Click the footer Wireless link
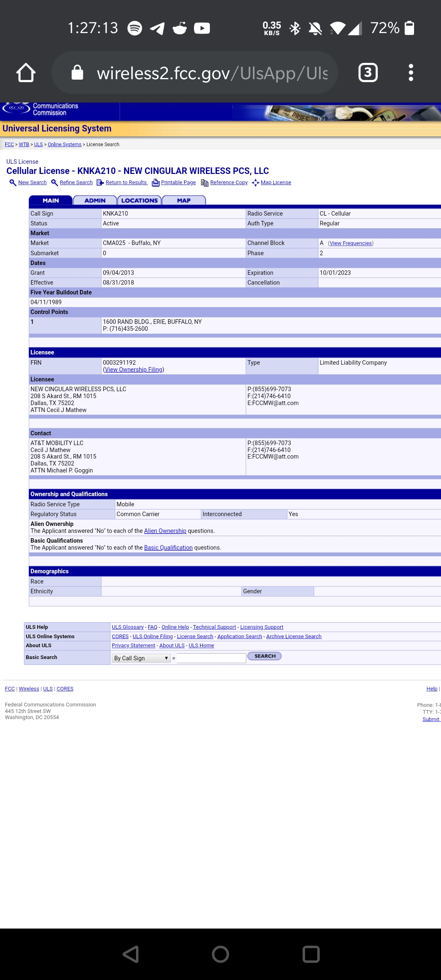 (29, 689)
